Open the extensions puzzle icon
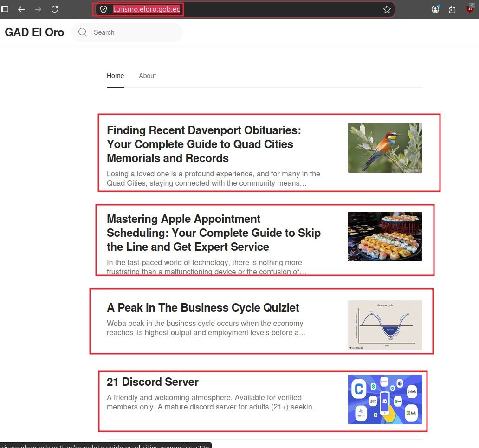 (x=452, y=9)
